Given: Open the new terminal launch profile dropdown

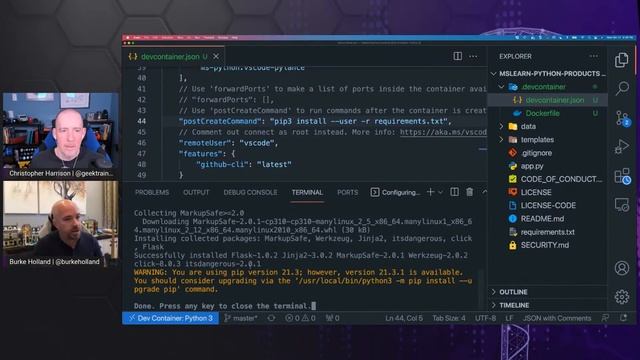Looking at the screenshot, I should click(x=440, y=192).
